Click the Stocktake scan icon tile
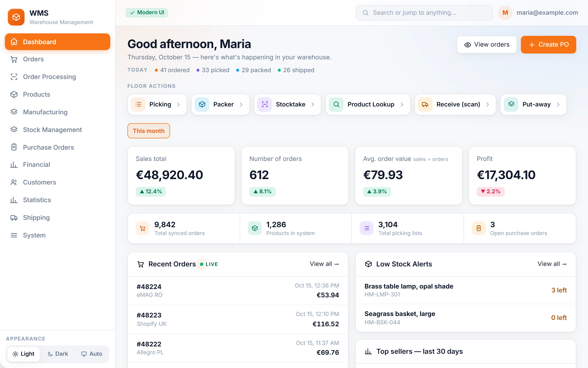 point(265,105)
